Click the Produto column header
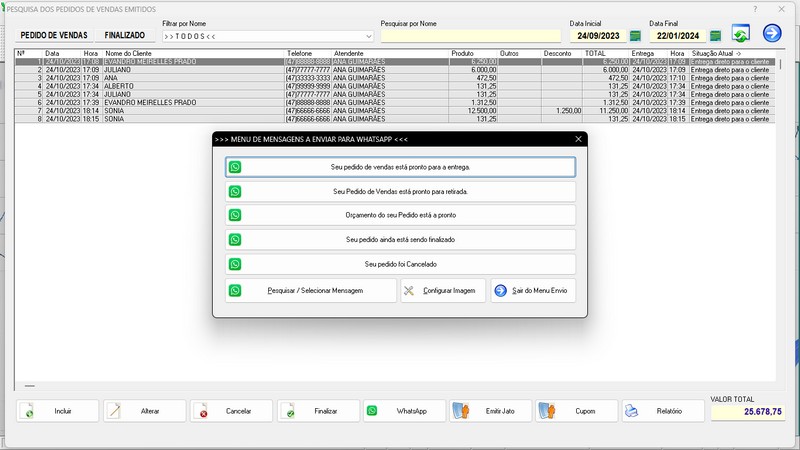Image resolution: width=800 pixels, height=450 pixels. point(462,53)
